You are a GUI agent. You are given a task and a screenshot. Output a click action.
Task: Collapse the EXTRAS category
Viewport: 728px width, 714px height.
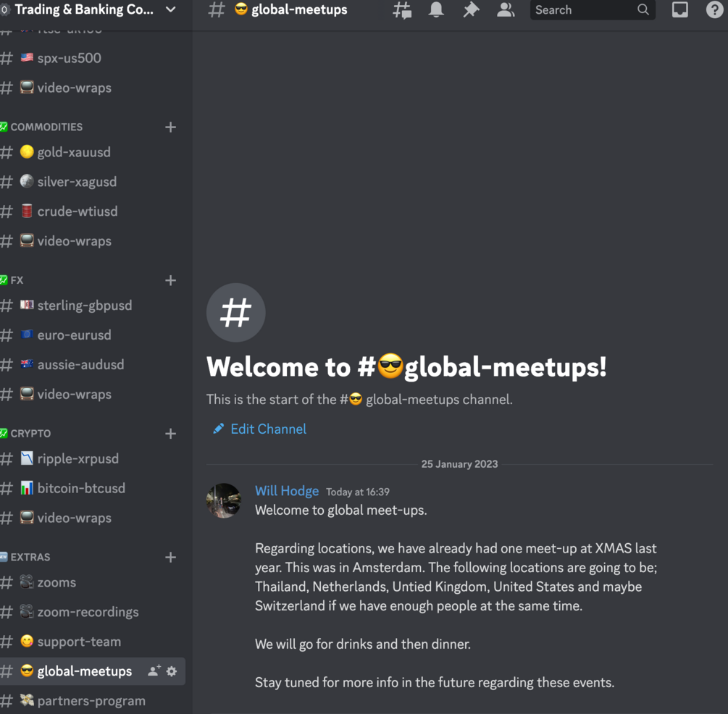click(x=30, y=557)
